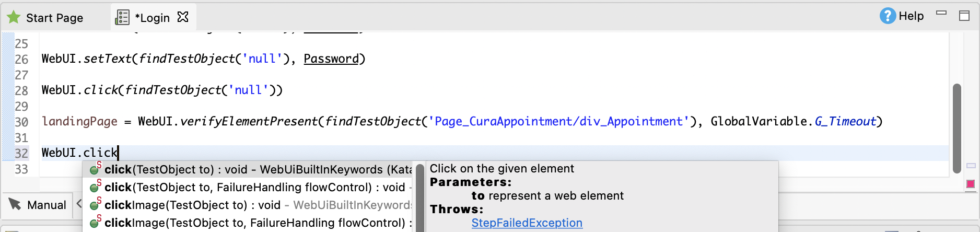Maximize the editor pane
The width and height of the screenshot is (980, 232).
pyautogui.click(x=964, y=16)
